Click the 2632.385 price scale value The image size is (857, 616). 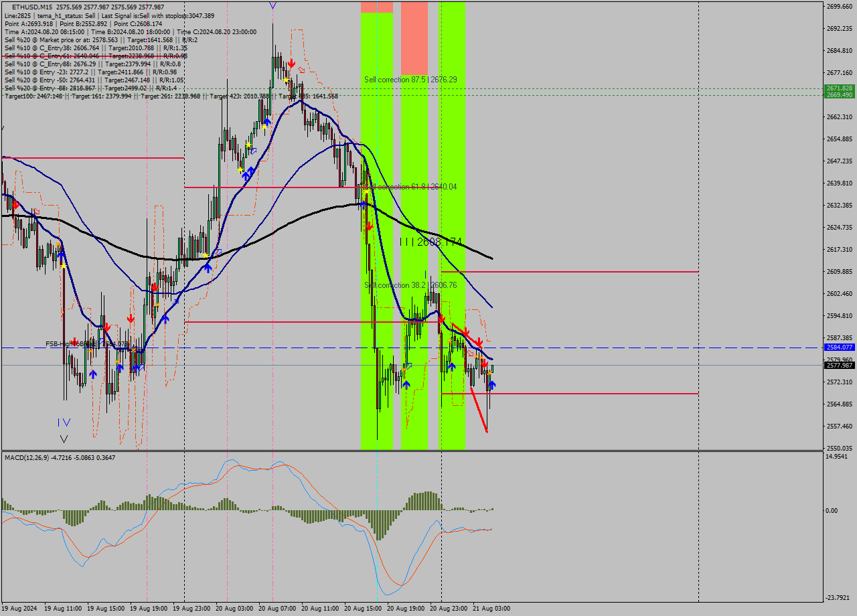pyautogui.click(x=839, y=206)
